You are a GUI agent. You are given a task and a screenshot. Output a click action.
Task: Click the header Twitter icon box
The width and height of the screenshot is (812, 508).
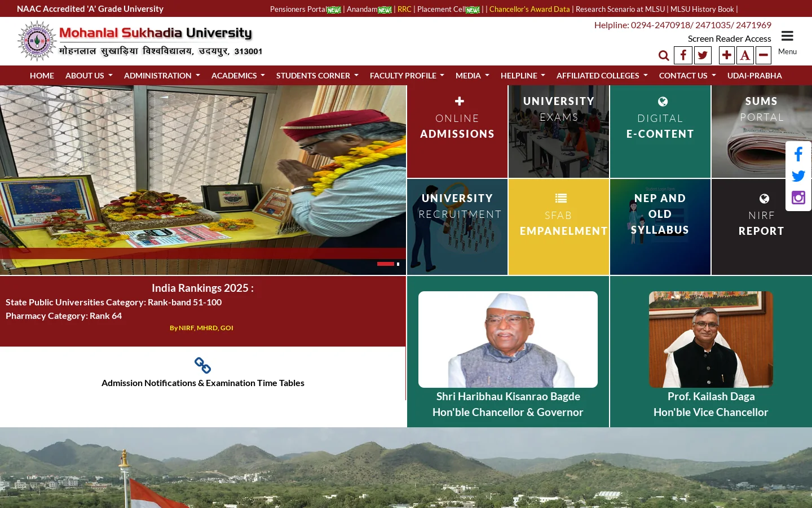pyautogui.click(x=703, y=55)
